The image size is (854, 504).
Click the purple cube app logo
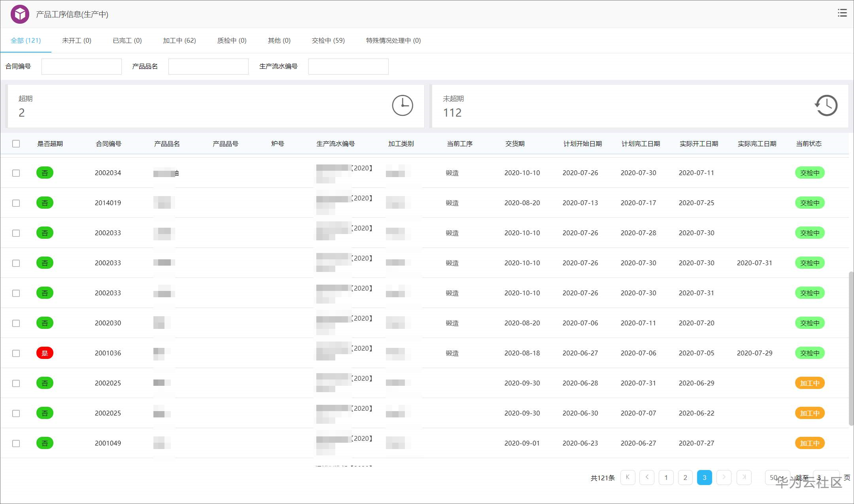click(20, 14)
